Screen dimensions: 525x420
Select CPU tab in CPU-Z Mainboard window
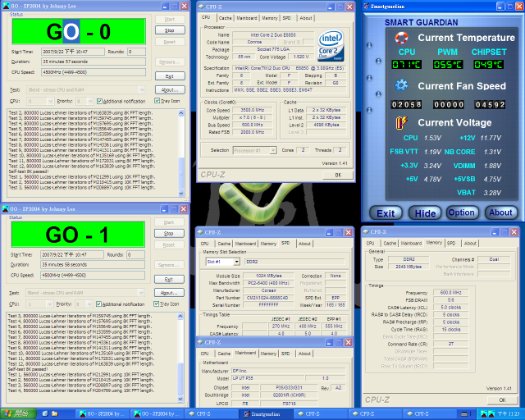(204, 354)
